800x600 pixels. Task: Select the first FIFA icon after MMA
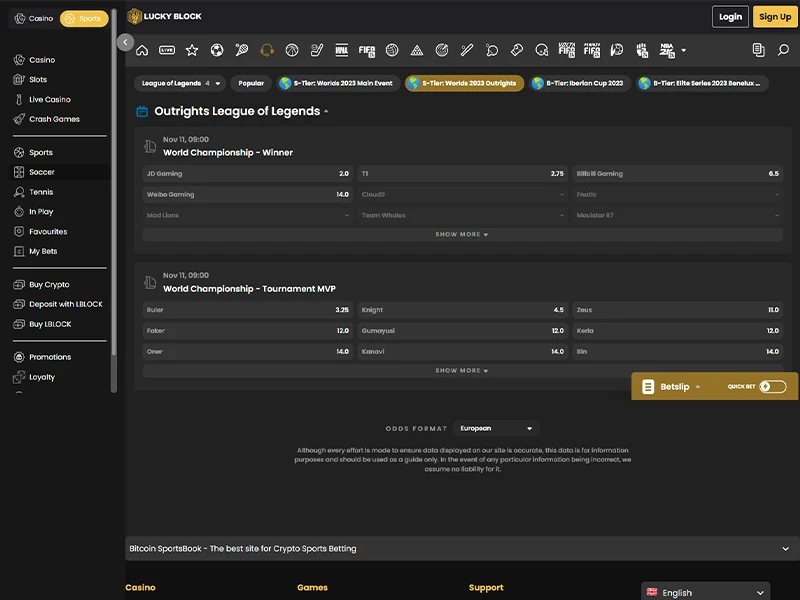point(367,51)
